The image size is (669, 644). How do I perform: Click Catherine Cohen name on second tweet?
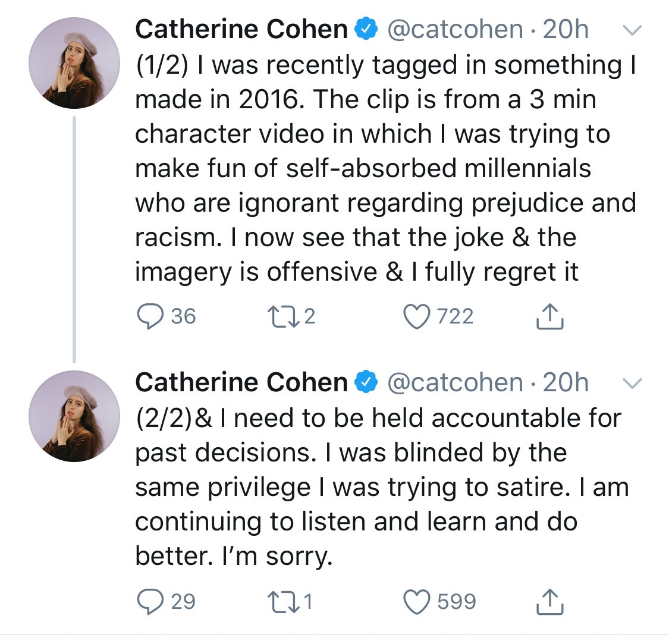pos(241,382)
